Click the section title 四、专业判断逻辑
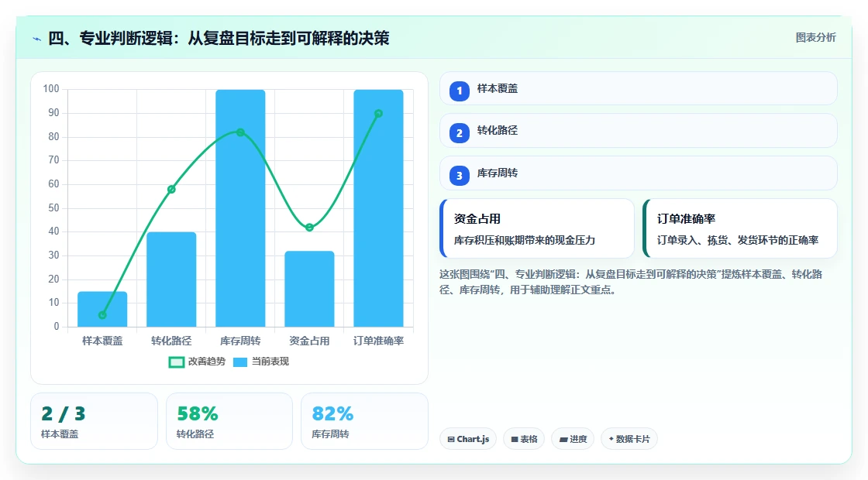 (219, 38)
